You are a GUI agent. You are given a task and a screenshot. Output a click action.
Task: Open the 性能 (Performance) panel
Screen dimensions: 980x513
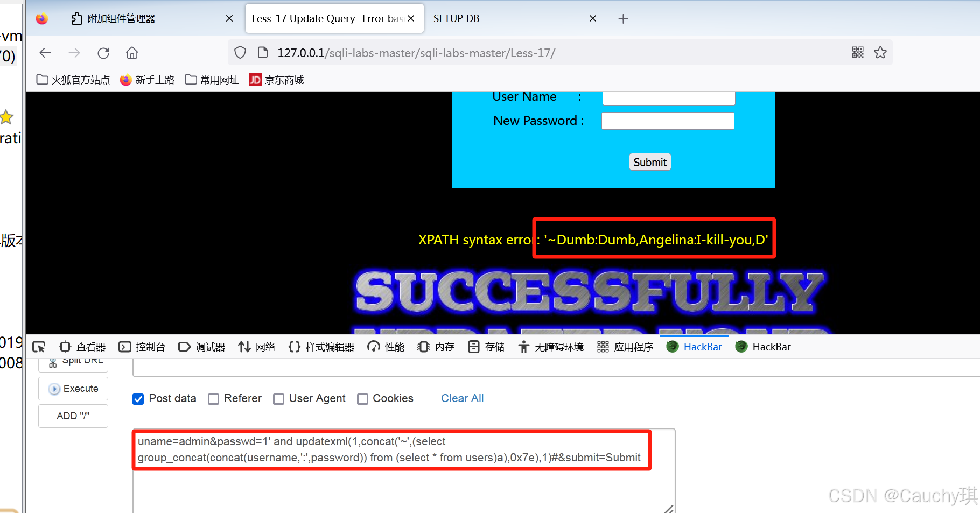click(x=386, y=347)
